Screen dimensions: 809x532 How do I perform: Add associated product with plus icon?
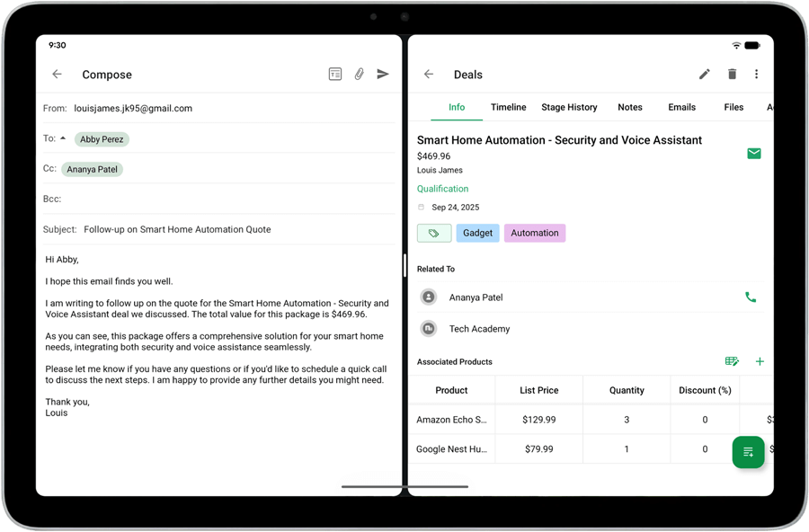click(x=760, y=361)
